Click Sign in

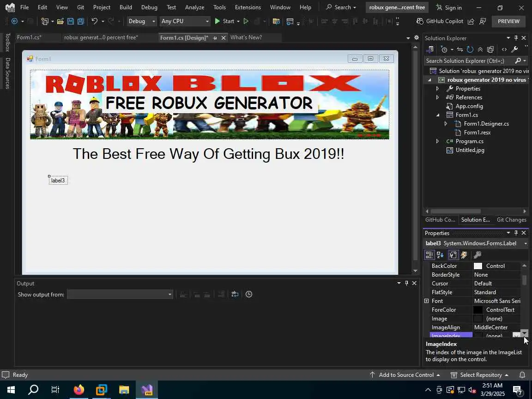pyautogui.click(x=448, y=7)
